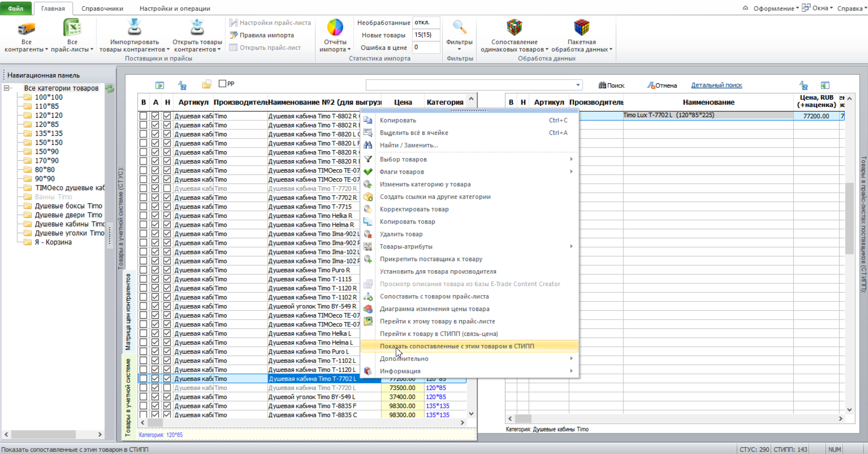Image resolution: width=868 pixels, height=454 pixels.
Task: Open the Оформление dropdown
Action: click(x=776, y=8)
